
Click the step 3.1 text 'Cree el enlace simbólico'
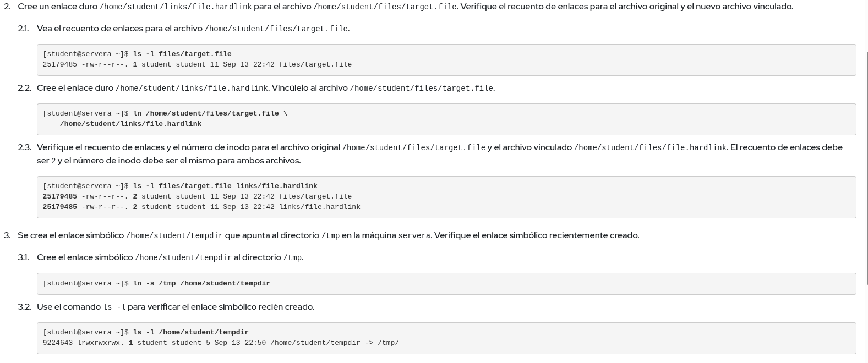[85, 257]
